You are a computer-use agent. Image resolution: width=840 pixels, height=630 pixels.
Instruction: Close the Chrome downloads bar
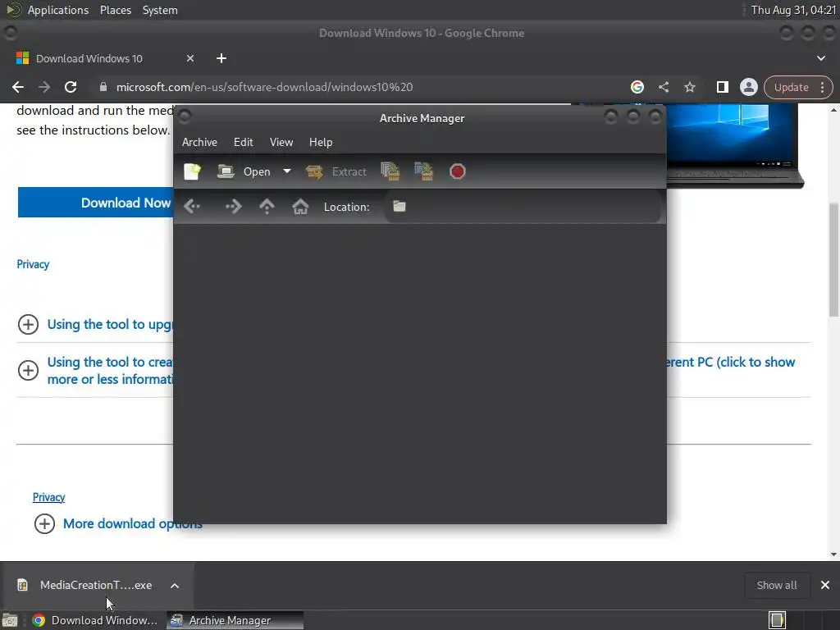[825, 585]
